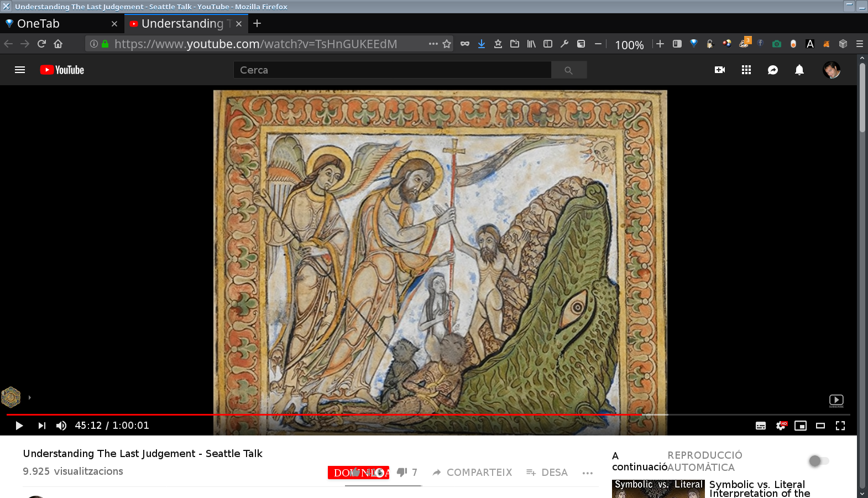Reload the page
This screenshot has height=498, width=868.
(x=41, y=44)
